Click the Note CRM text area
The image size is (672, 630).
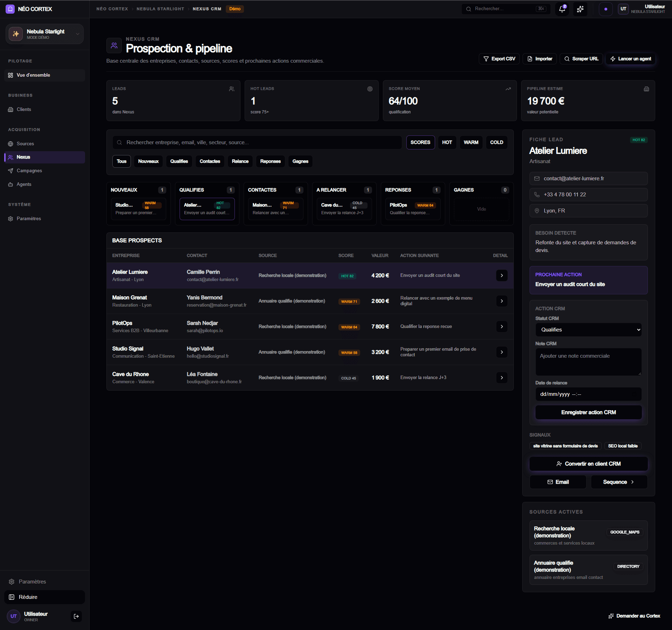(x=589, y=362)
